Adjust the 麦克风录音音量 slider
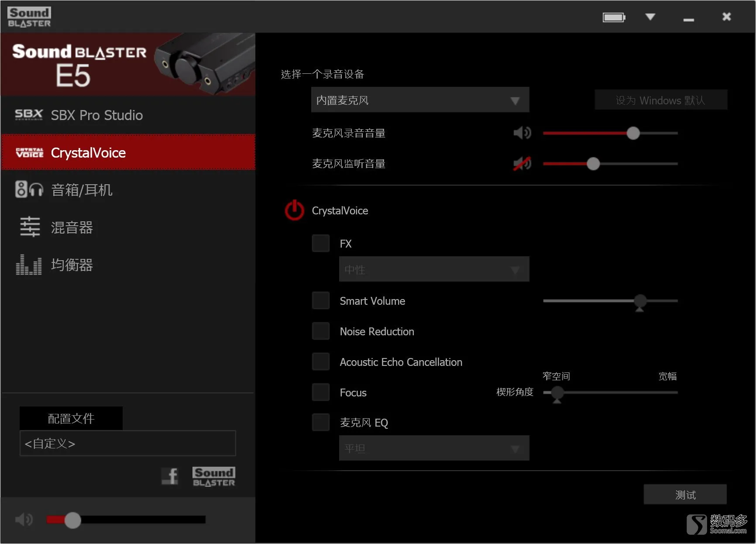Image resolution: width=756 pixels, height=544 pixels. pos(610,133)
